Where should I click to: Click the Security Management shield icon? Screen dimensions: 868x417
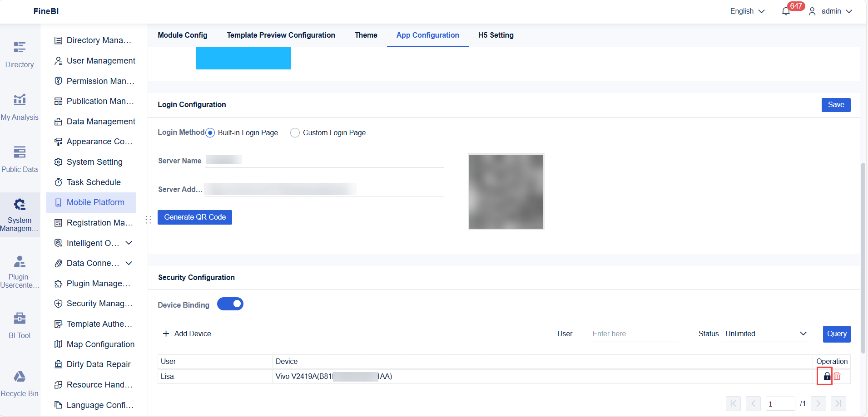[58, 304]
